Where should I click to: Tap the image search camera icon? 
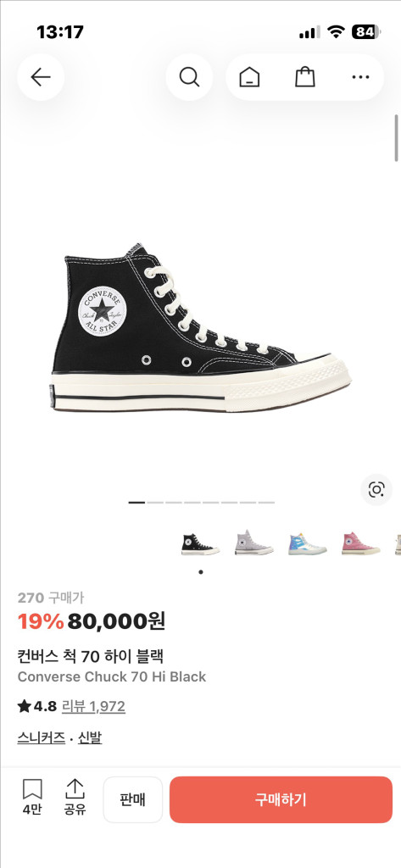coord(376,489)
